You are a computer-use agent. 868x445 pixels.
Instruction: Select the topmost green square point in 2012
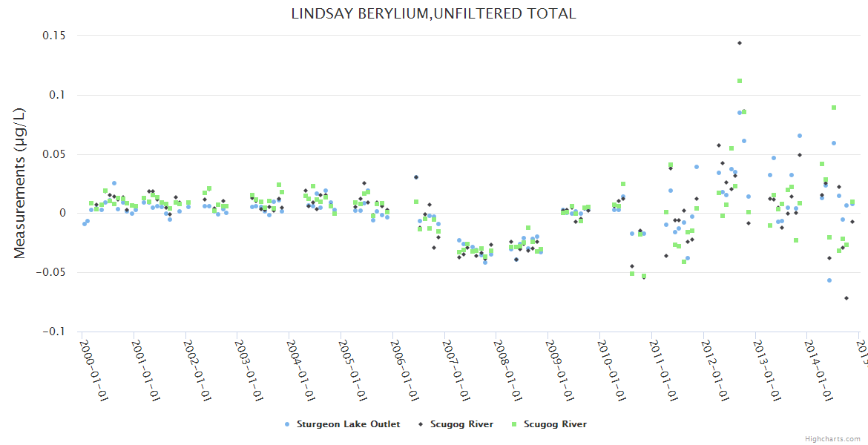(740, 81)
